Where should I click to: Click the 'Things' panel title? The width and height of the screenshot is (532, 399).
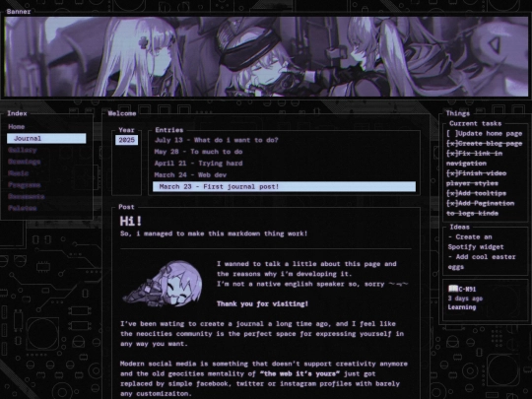click(x=458, y=113)
